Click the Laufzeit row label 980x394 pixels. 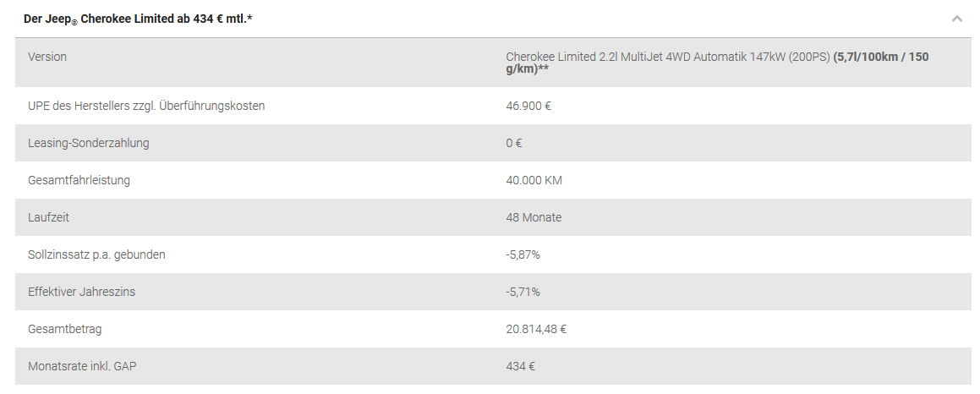(48, 217)
